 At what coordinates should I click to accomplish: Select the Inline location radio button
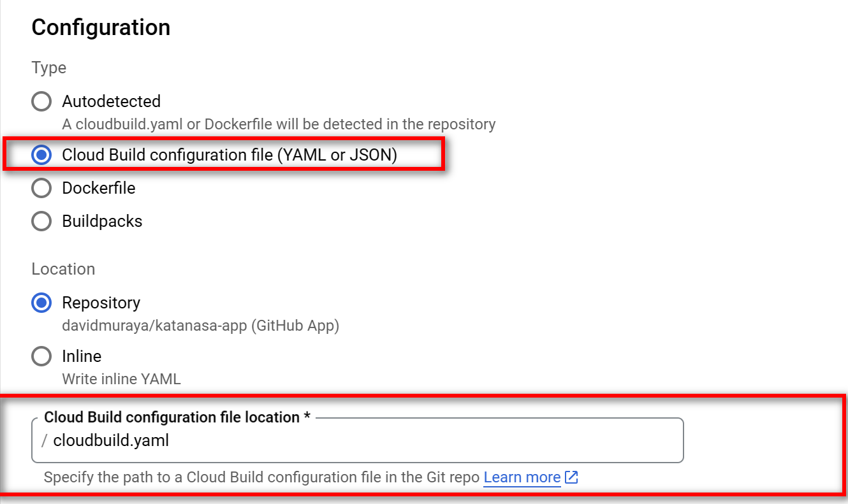pyautogui.click(x=41, y=356)
